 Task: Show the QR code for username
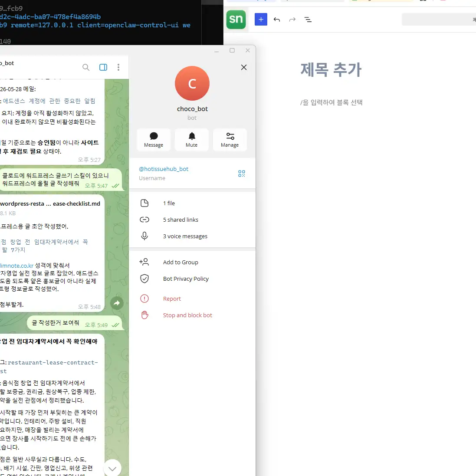[x=242, y=173]
